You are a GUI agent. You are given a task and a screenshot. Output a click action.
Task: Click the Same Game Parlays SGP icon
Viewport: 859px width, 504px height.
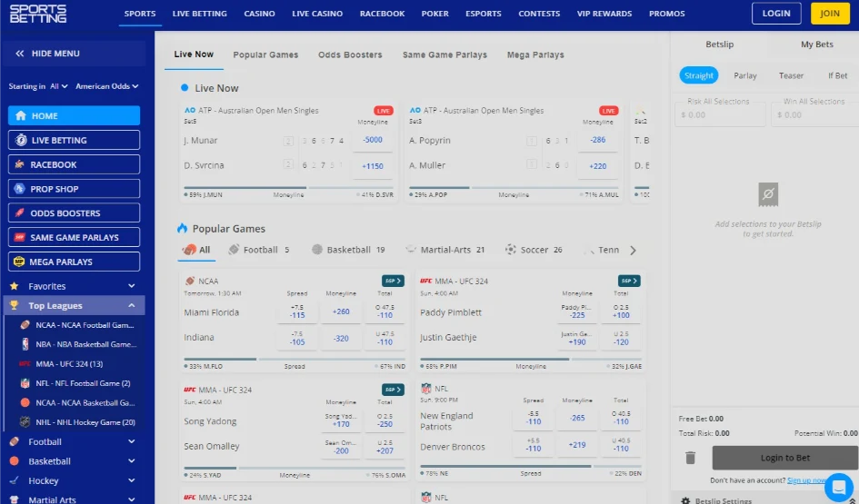click(x=20, y=237)
